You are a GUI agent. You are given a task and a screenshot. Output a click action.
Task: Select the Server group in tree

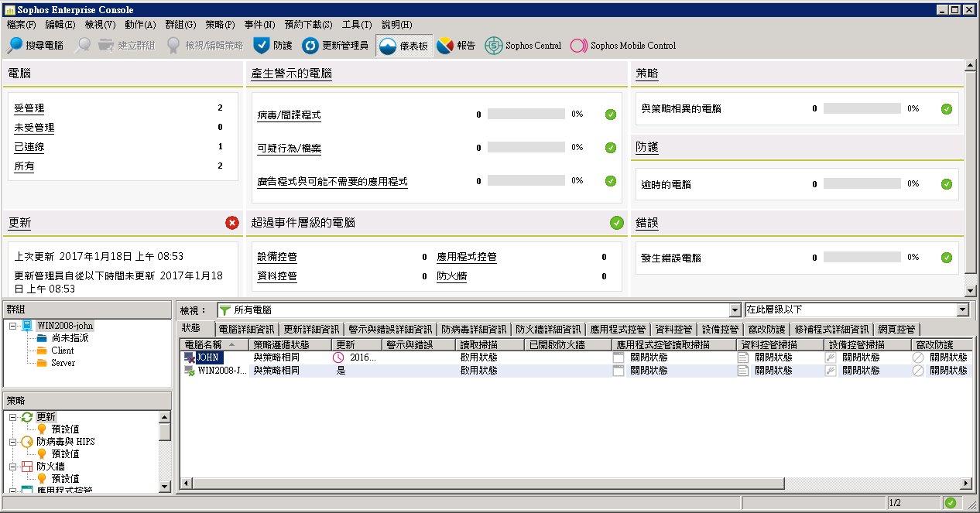pos(63,363)
